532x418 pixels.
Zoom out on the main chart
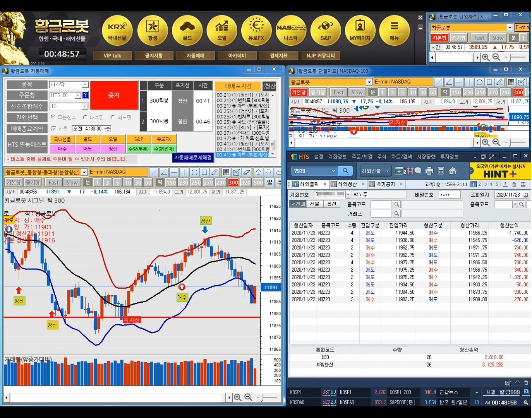[248, 397]
